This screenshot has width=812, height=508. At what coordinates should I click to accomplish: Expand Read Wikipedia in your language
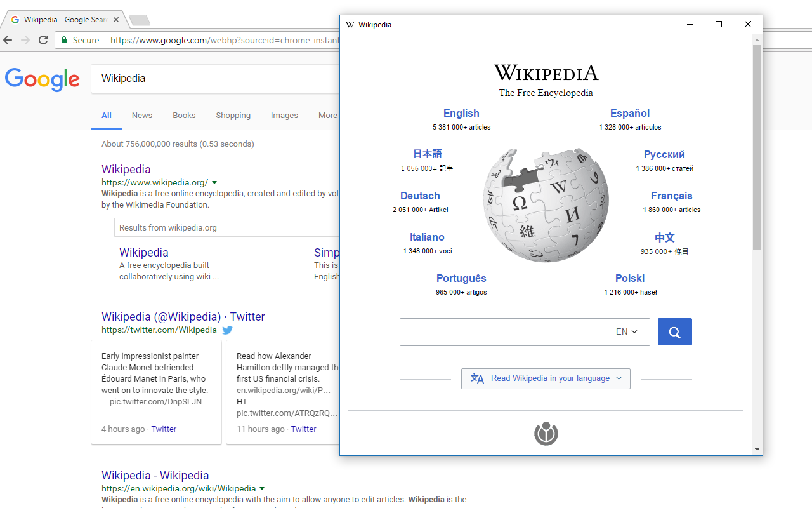pos(546,378)
